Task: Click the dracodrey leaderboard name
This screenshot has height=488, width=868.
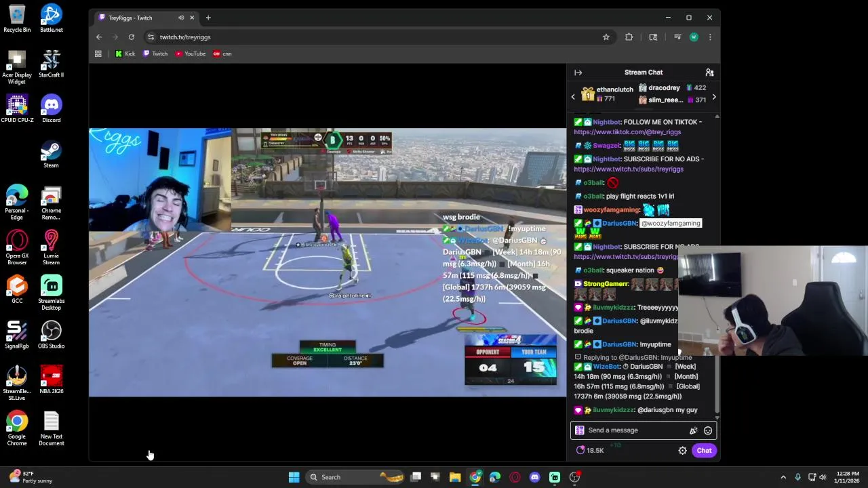Action: point(664,88)
